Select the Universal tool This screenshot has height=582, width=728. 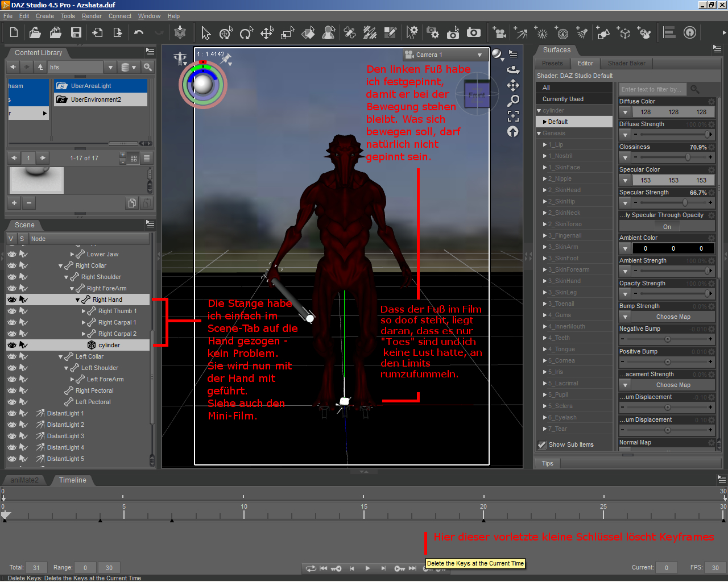(x=226, y=33)
